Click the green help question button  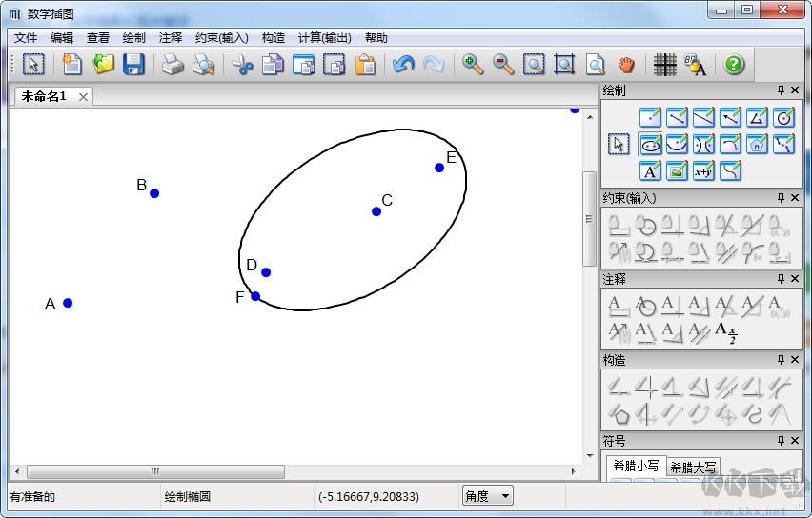click(x=734, y=65)
